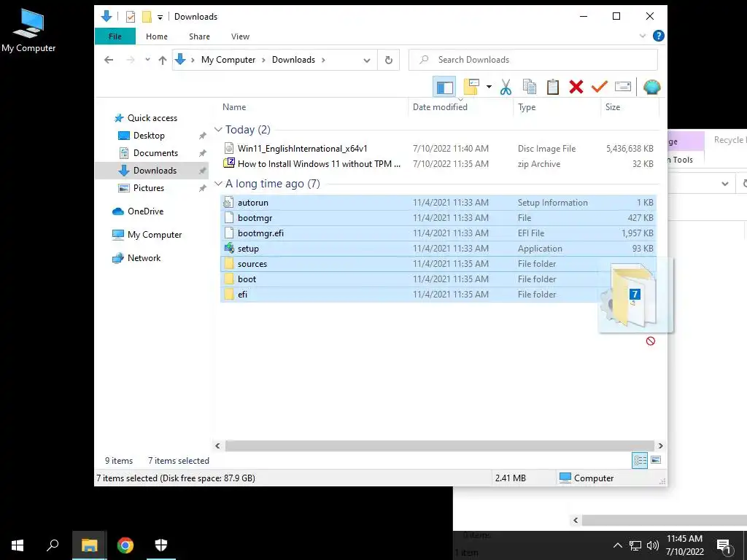Open the File ribbon tab
This screenshot has width=747, height=560.
coord(115,36)
